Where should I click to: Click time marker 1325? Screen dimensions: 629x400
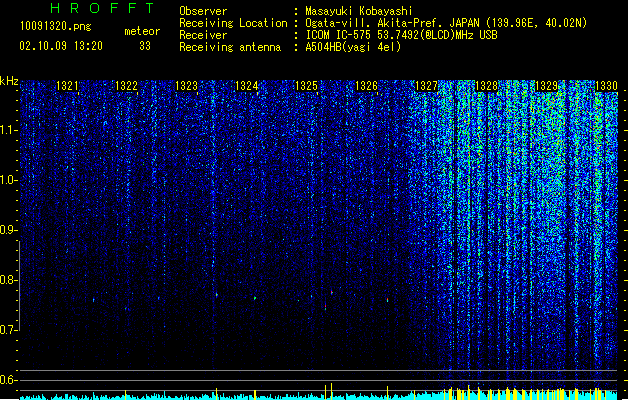pos(306,86)
